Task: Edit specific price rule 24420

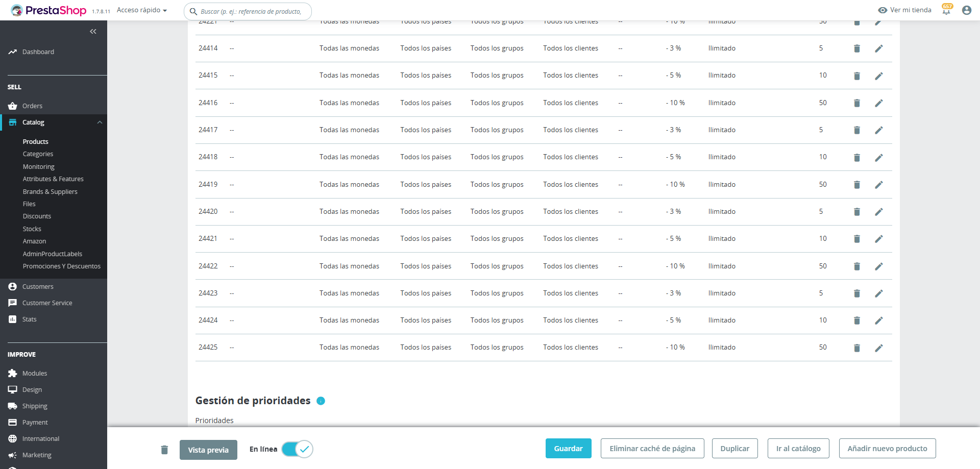Action: pyautogui.click(x=879, y=212)
